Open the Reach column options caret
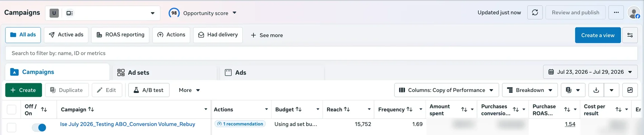Image resolution: width=644 pixels, height=135 pixels. click(369, 109)
